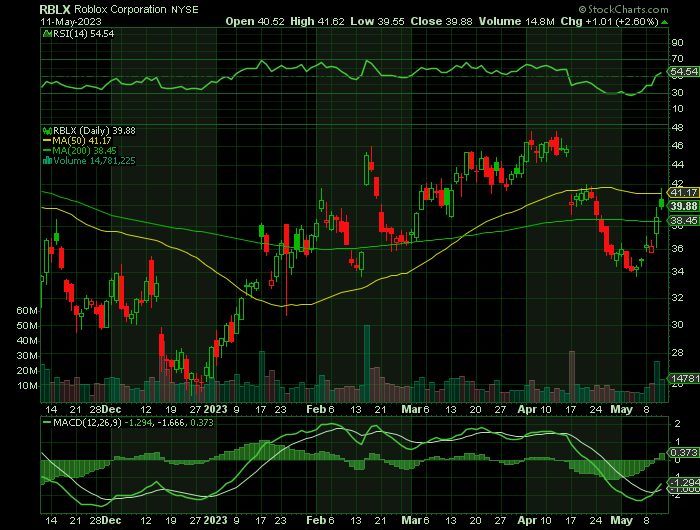Click the -1.294 tag on MACD right axis

pos(684,482)
